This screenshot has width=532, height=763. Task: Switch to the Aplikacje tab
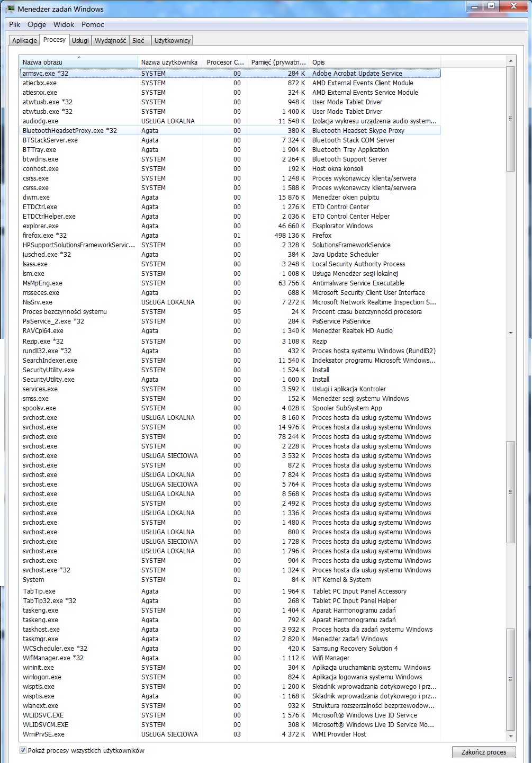24,41
